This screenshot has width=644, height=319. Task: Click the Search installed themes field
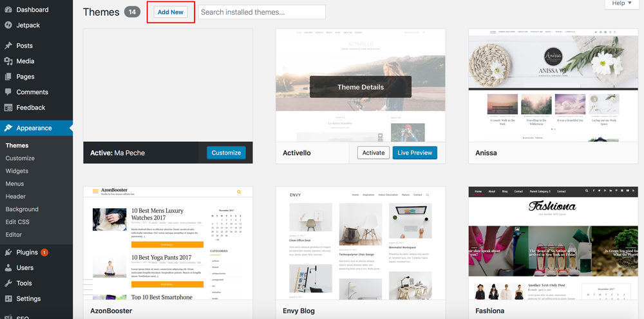[x=262, y=12]
